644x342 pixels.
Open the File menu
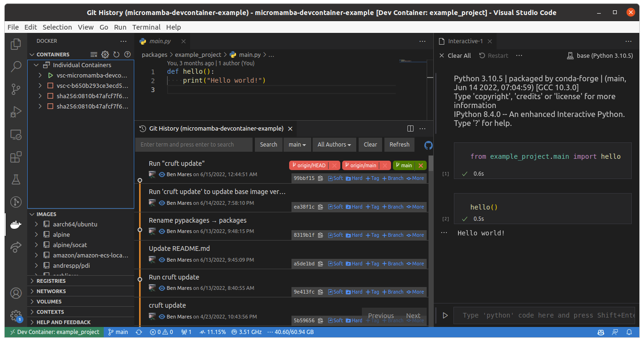(13, 27)
